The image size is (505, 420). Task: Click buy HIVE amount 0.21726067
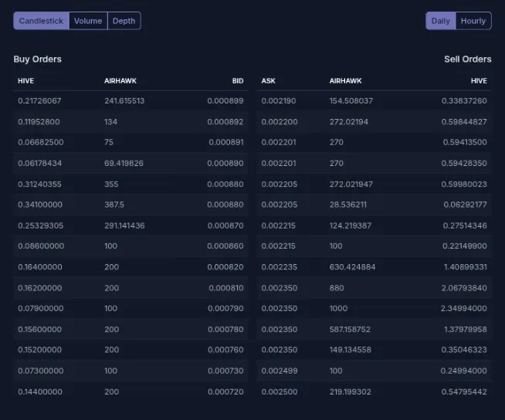[x=39, y=101]
